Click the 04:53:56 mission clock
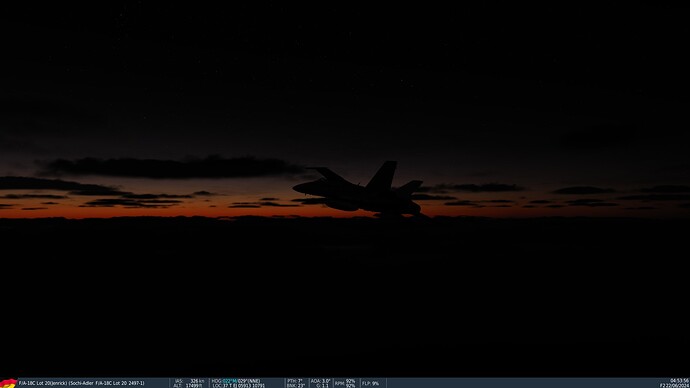This screenshot has width=690, height=388. pos(679,381)
